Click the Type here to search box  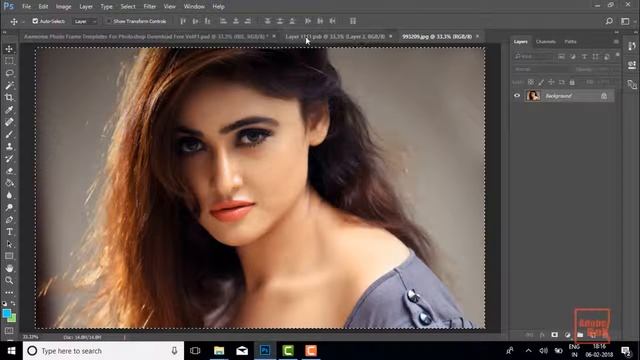pyautogui.click(x=104, y=351)
